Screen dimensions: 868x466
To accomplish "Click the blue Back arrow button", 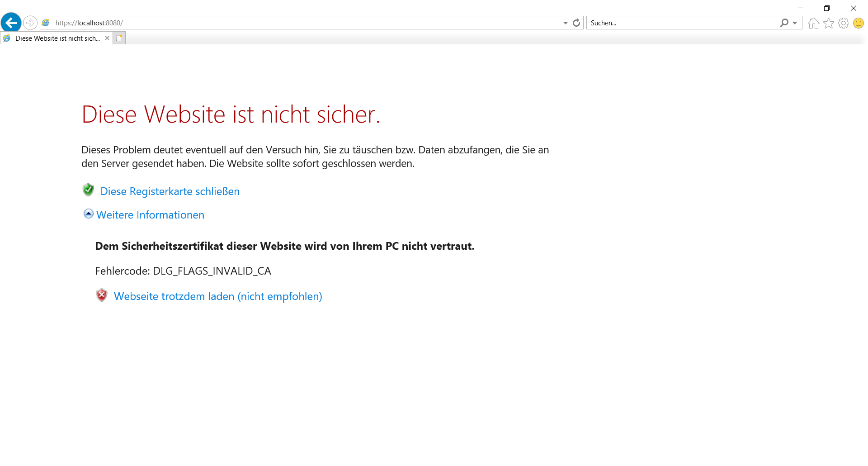I will point(11,23).
